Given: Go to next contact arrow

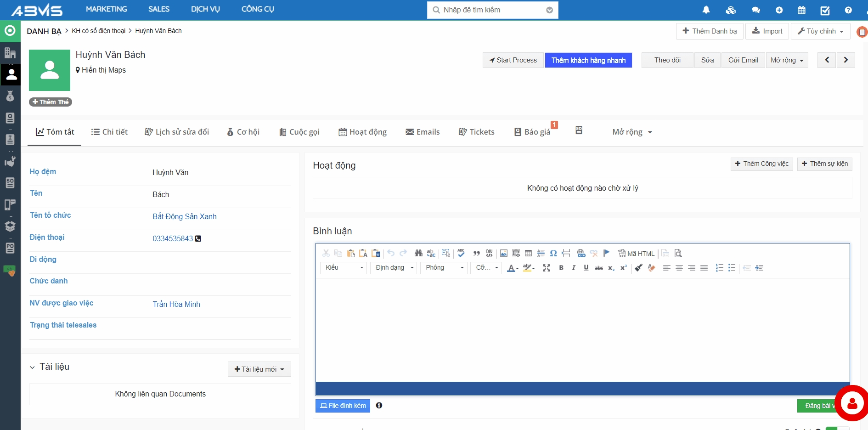Looking at the screenshot, I should [845, 60].
